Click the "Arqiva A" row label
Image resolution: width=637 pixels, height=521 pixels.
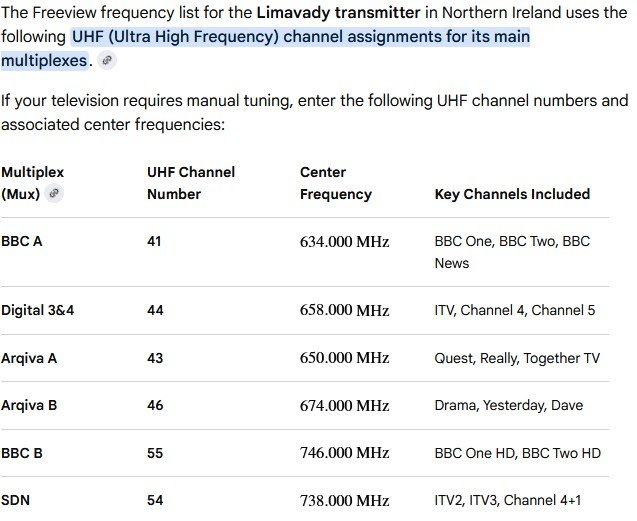(29, 358)
